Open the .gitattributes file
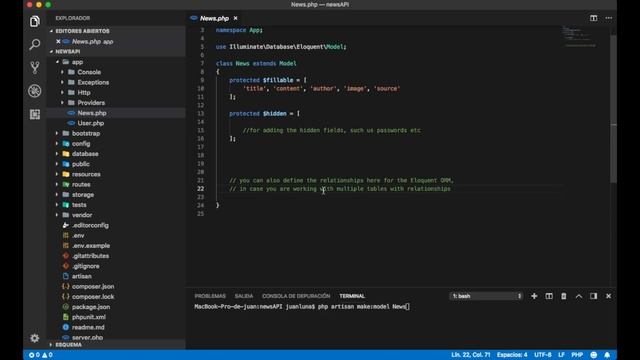This screenshot has height=360, width=640. point(90,256)
